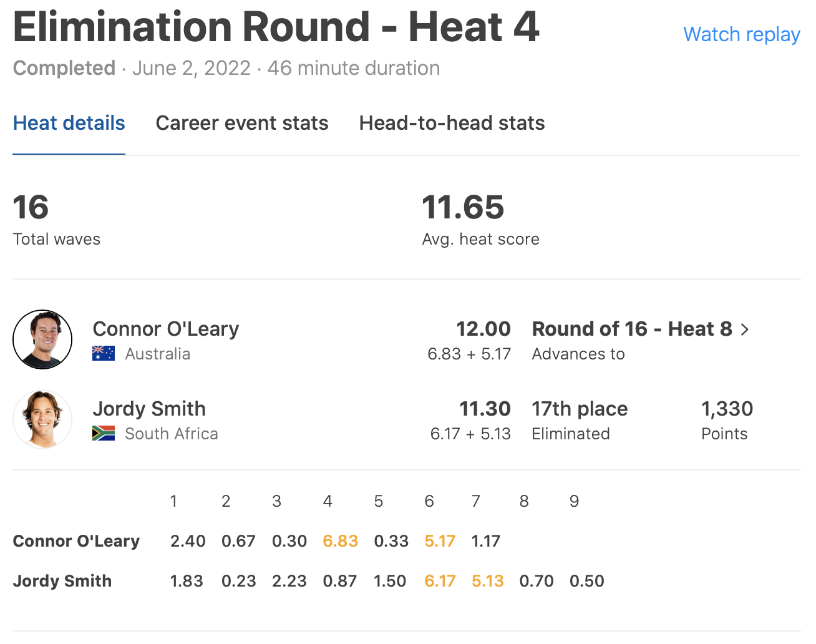Image resolution: width=816 pixels, height=644 pixels.
Task: Click Jordy Smith's 1,330 points value
Action: point(727,409)
